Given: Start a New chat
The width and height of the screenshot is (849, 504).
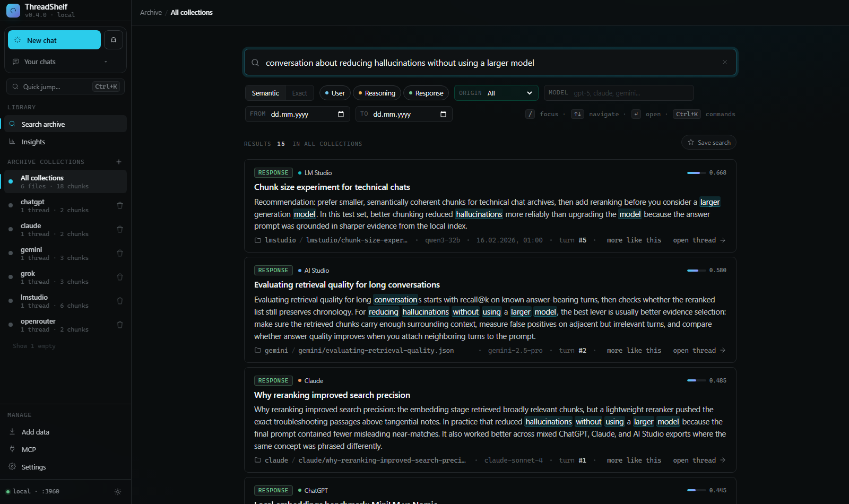Looking at the screenshot, I should [x=54, y=40].
